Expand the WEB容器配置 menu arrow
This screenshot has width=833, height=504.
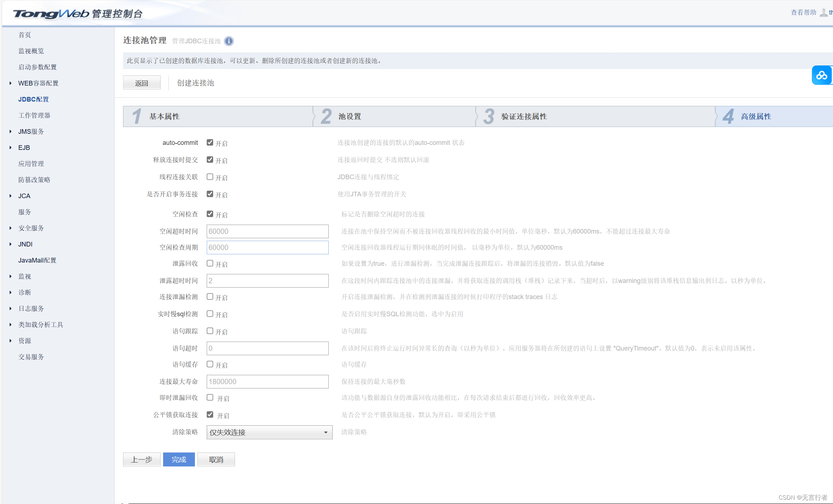10,83
